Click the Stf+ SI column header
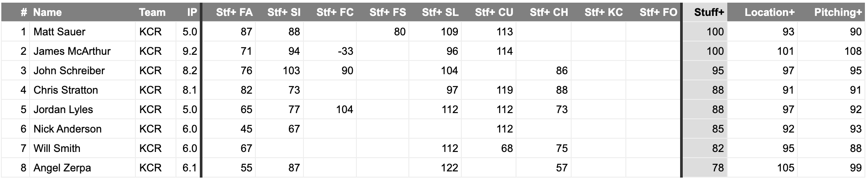This screenshot has width=868, height=182. tap(284, 12)
